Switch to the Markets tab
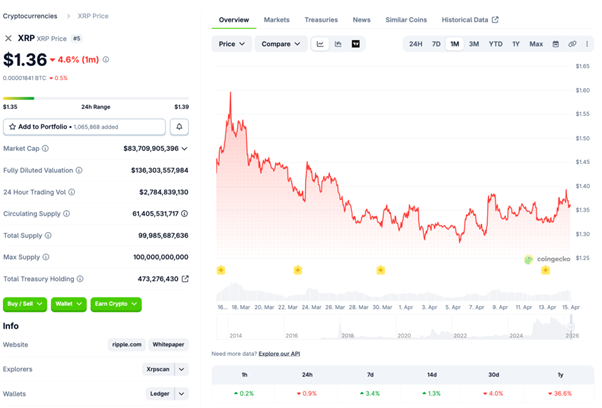The width and height of the screenshot is (602, 408). pyautogui.click(x=276, y=20)
